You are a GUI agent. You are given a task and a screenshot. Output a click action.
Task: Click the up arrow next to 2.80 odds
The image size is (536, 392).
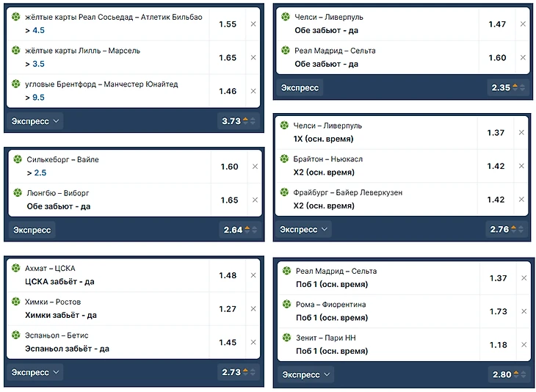tap(516, 372)
